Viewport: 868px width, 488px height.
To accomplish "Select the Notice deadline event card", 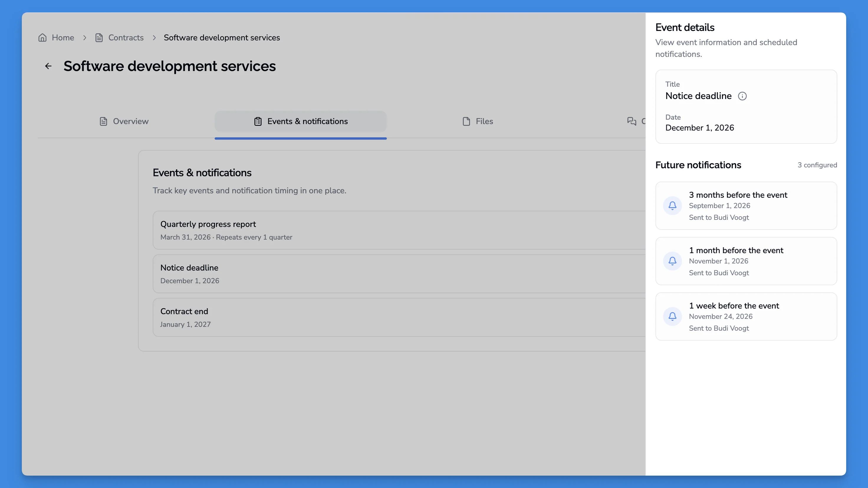I will (x=398, y=273).
